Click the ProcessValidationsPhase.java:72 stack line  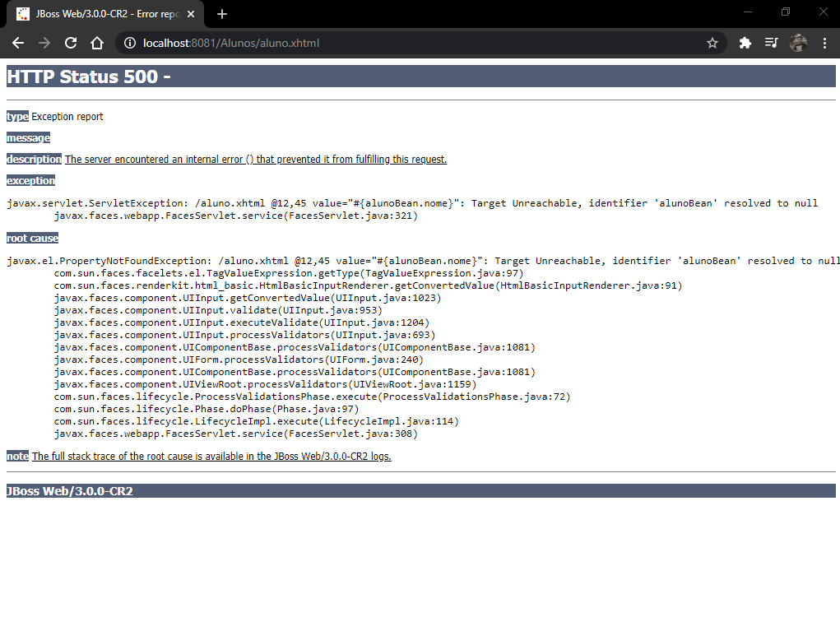[x=312, y=397]
